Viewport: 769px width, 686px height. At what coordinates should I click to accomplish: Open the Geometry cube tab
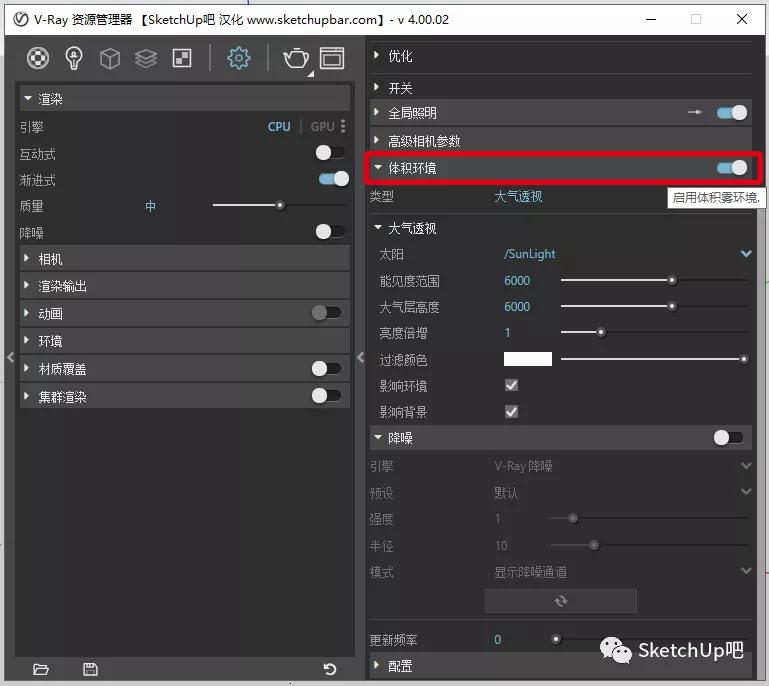pyautogui.click(x=110, y=58)
